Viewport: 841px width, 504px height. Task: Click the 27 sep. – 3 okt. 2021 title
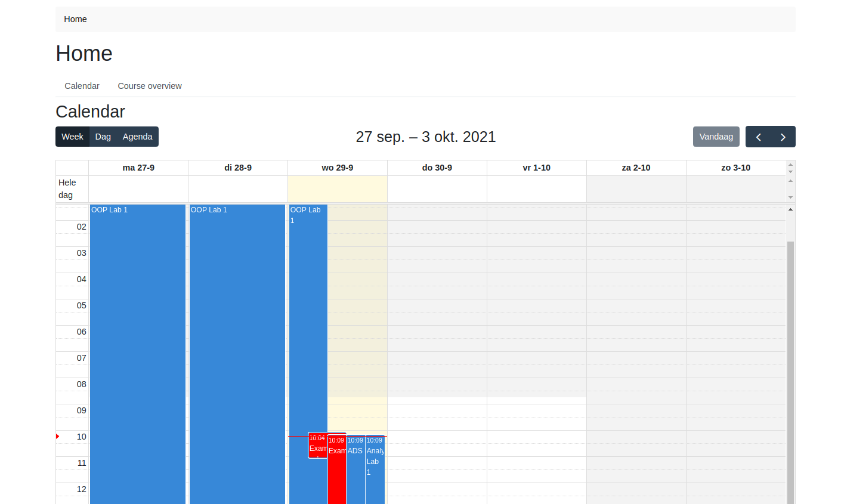click(x=426, y=137)
